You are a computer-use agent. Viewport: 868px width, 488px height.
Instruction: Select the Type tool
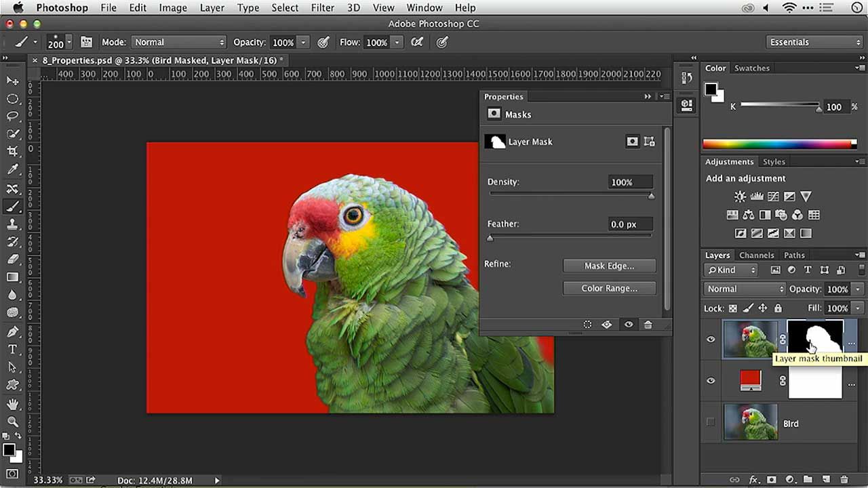coord(13,349)
